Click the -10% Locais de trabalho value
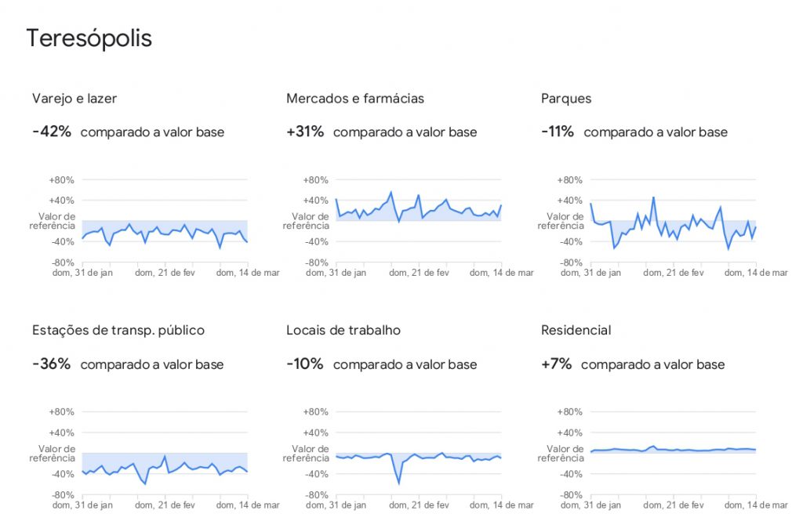Viewport: 803px width, 532px height. point(305,364)
